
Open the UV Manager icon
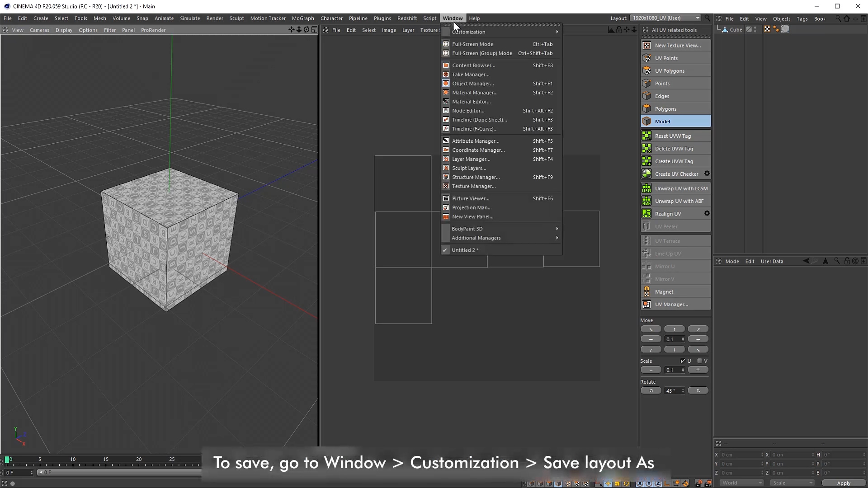pyautogui.click(x=646, y=304)
